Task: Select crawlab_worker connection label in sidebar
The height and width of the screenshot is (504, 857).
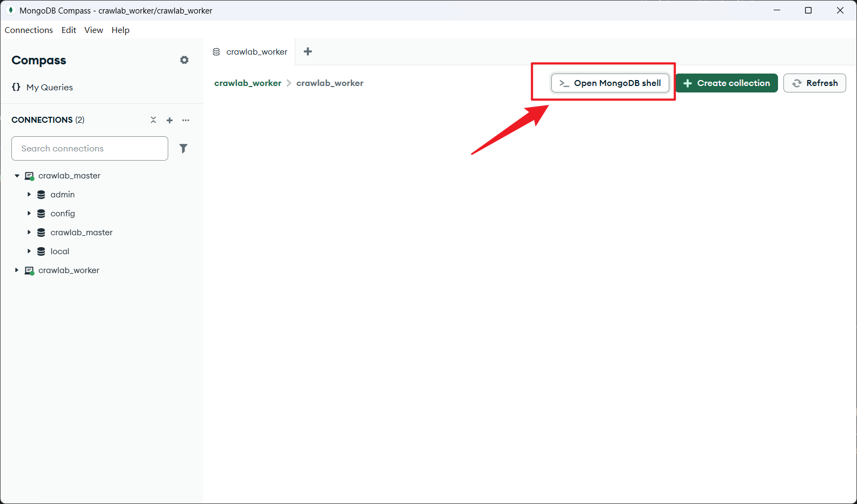Action: [69, 270]
